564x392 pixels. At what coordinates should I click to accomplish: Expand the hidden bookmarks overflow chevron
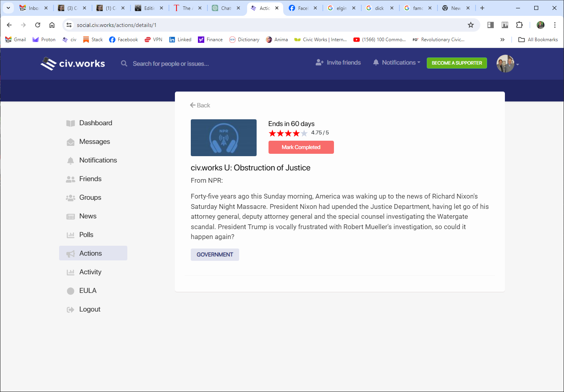[x=503, y=40]
